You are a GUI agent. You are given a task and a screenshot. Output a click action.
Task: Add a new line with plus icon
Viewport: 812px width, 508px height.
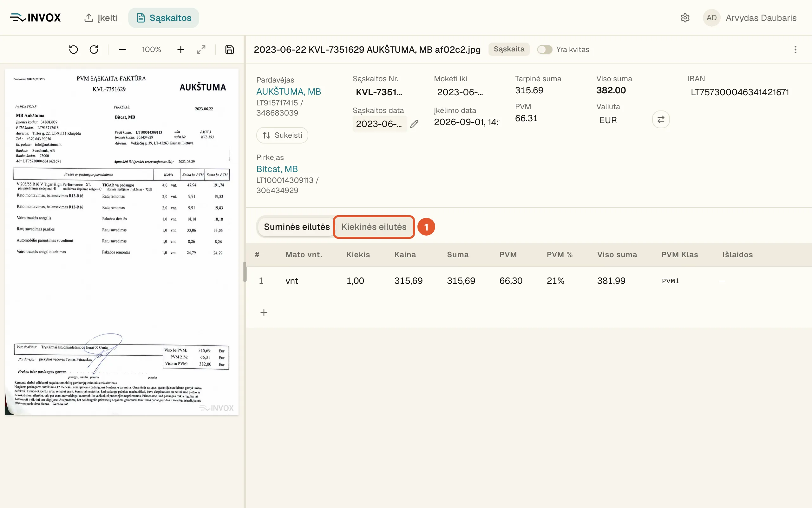coord(264,312)
